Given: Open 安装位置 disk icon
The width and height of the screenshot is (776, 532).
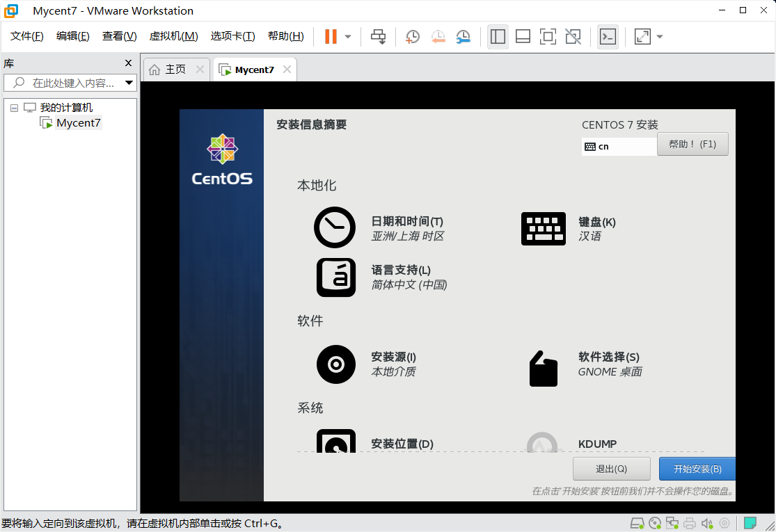Looking at the screenshot, I should click(x=336, y=440).
